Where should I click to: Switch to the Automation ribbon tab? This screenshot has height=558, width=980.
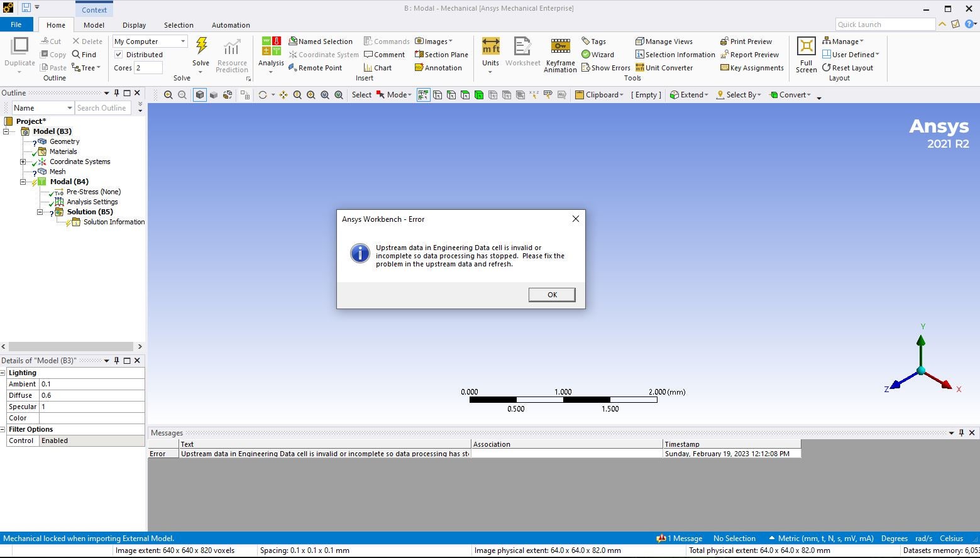(231, 25)
